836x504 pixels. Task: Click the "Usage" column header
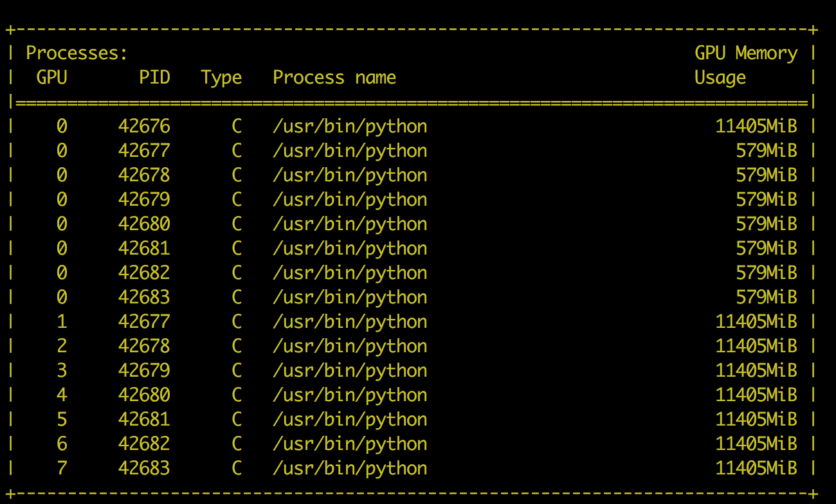click(x=720, y=78)
